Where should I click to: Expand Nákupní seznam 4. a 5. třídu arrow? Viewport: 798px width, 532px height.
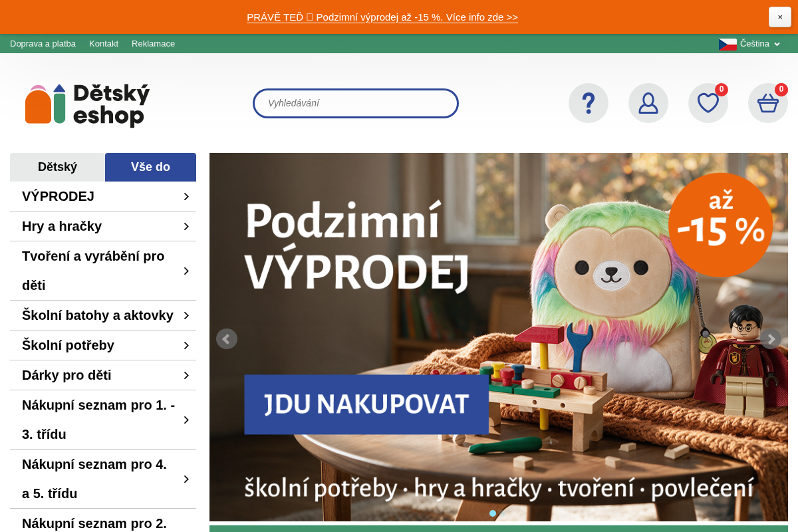pyautogui.click(x=186, y=479)
